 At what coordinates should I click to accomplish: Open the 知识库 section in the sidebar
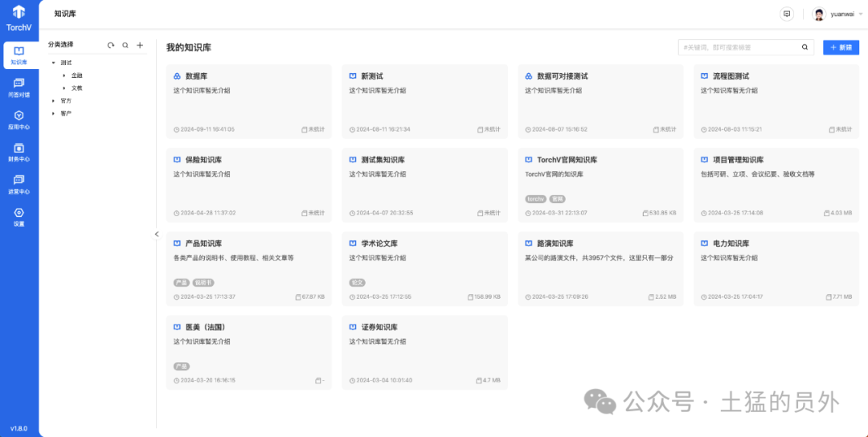click(20, 56)
